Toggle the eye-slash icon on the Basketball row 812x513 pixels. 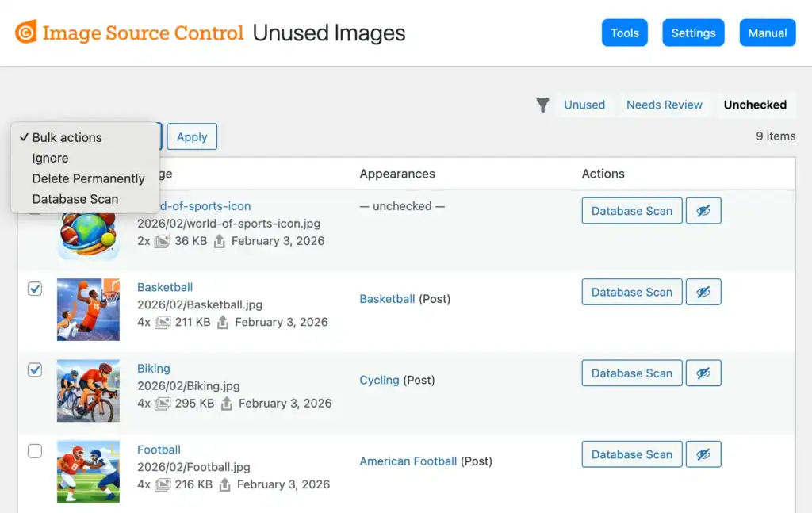[x=703, y=291]
